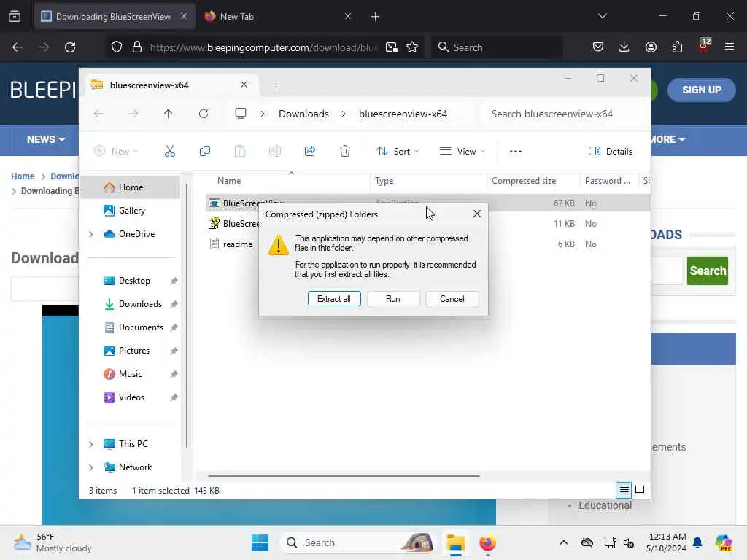
Task: Go up one folder with the up arrow
Action: (169, 114)
